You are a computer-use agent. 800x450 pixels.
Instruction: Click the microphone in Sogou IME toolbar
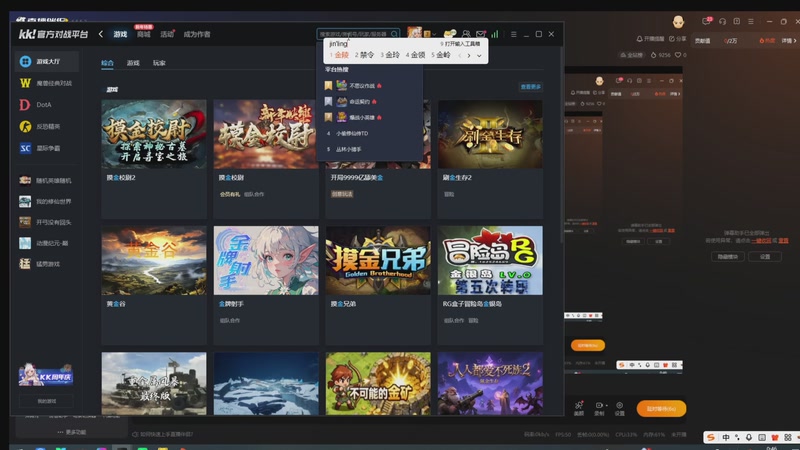coord(749,437)
